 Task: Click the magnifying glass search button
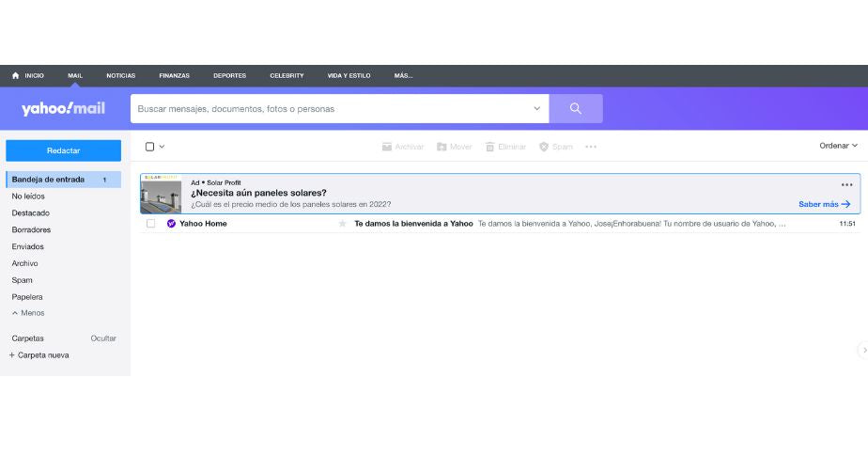(575, 109)
